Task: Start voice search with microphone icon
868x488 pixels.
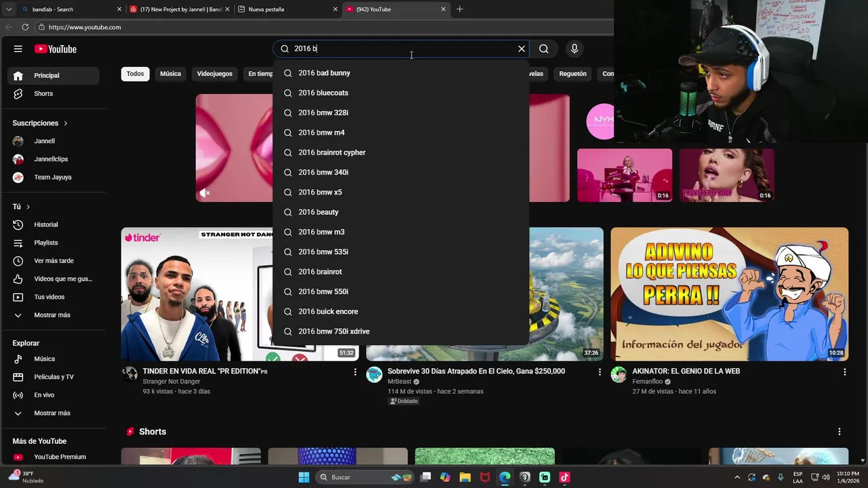Action: (x=574, y=49)
